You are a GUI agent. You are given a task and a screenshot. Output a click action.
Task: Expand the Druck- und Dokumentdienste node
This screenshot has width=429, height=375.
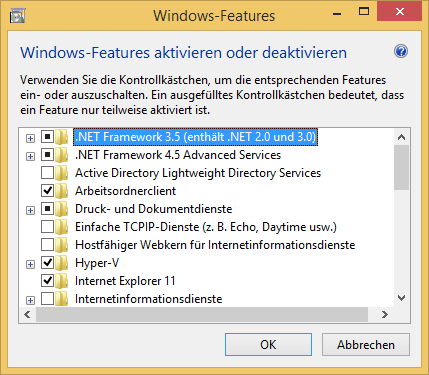click(x=30, y=210)
